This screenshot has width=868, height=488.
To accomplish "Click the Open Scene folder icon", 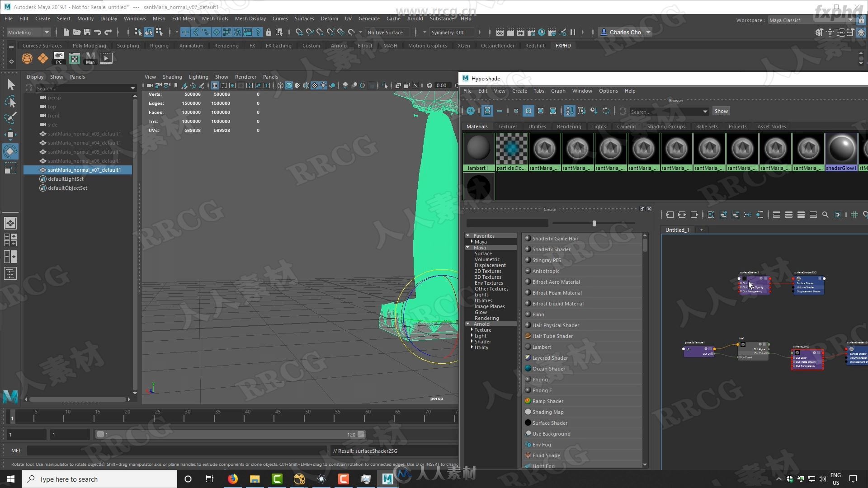I will (x=77, y=32).
